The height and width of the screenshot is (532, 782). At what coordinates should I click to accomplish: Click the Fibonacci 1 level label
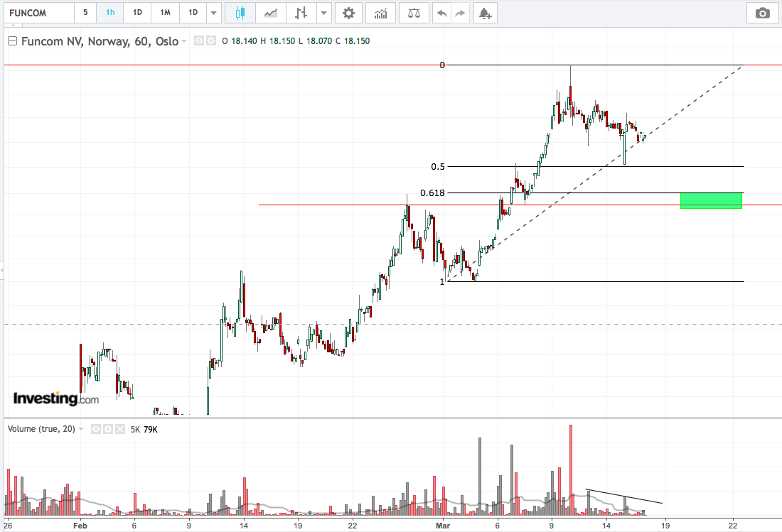[x=442, y=282]
